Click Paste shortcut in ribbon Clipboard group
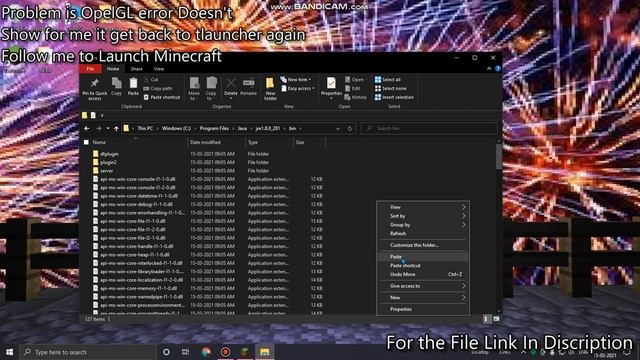The height and width of the screenshot is (360, 640). (162, 97)
